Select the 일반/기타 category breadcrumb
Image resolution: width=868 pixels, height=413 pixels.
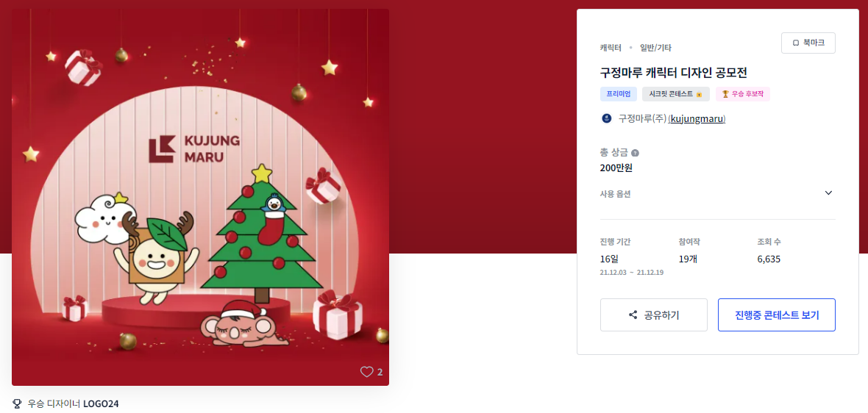pos(655,48)
